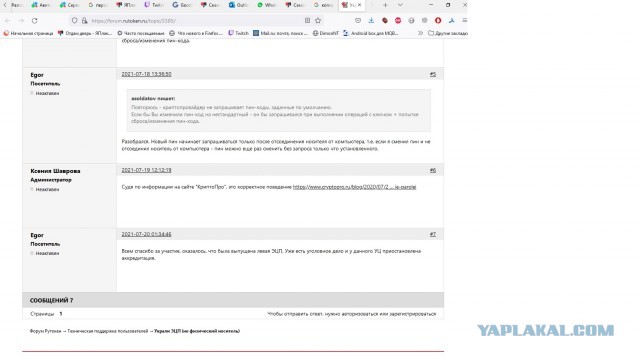
Task: Select Egor username in post #5
Action: [37, 75]
